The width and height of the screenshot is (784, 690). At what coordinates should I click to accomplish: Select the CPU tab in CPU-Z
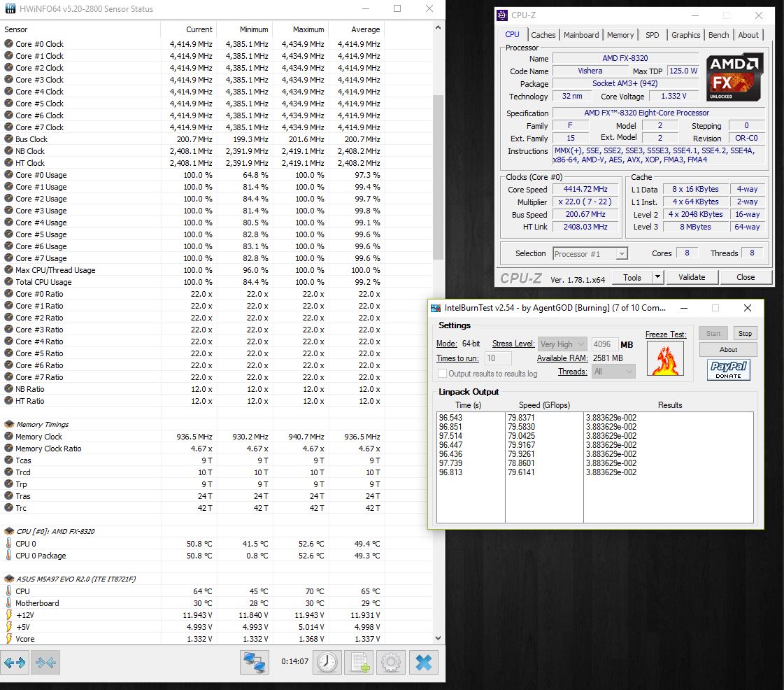click(512, 34)
